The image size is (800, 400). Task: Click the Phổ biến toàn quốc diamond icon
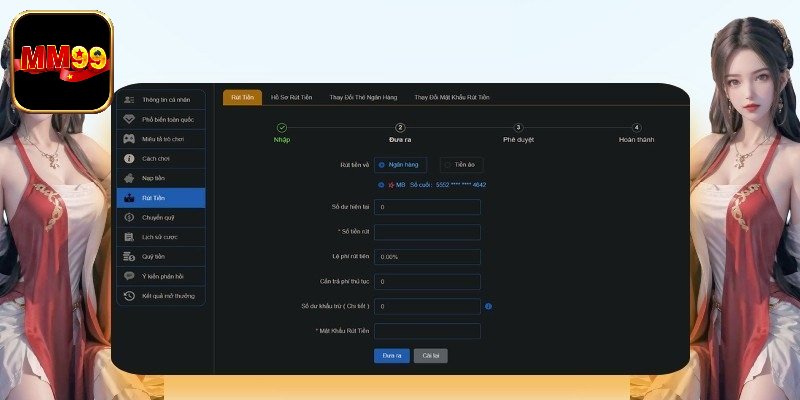coord(129,119)
